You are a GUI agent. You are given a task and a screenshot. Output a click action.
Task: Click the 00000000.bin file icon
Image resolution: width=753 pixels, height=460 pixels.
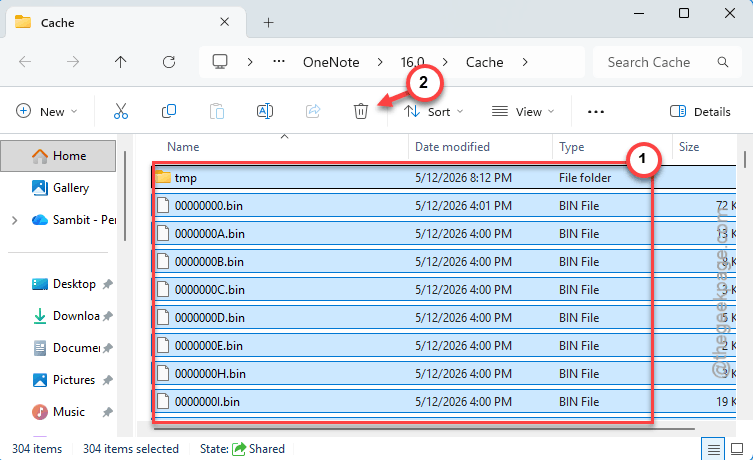click(163, 206)
